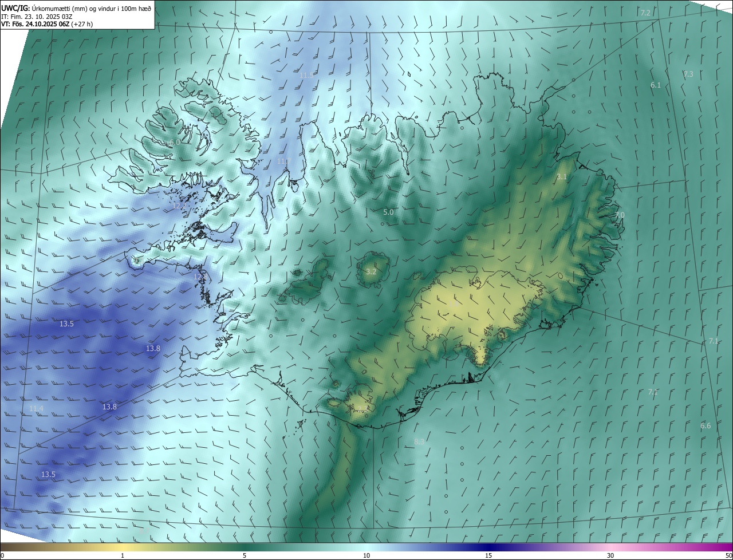This screenshot has height=560, width=733.
Task: Click the 7.3 value label
Action: [688, 74]
